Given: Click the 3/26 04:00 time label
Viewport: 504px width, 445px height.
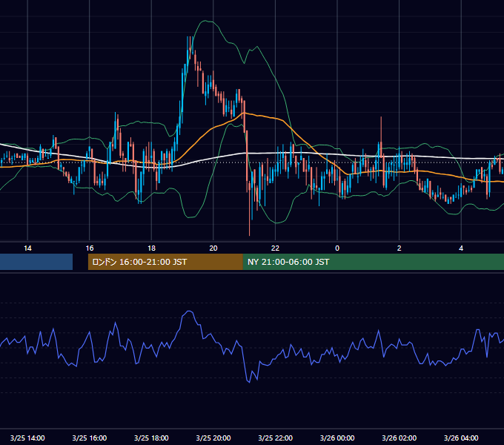Looking at the screenshot, I should pyautogui.click(x=461, y=438).
